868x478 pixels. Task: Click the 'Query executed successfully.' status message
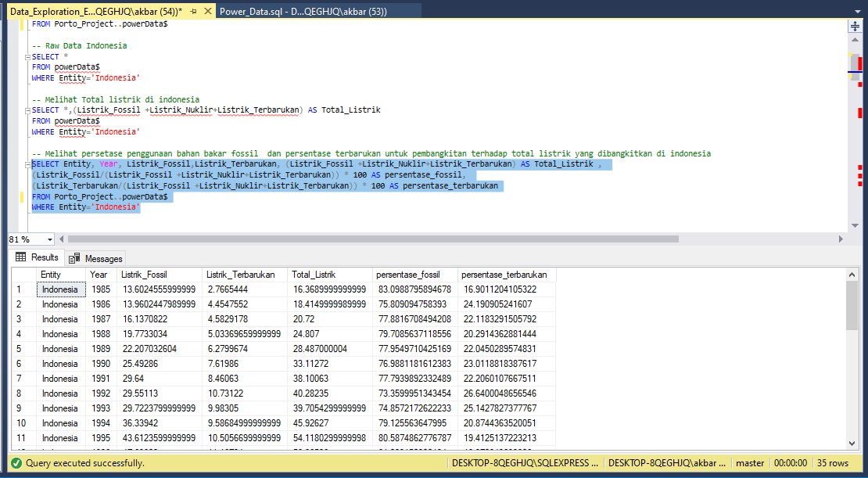(x=85, y=463)
